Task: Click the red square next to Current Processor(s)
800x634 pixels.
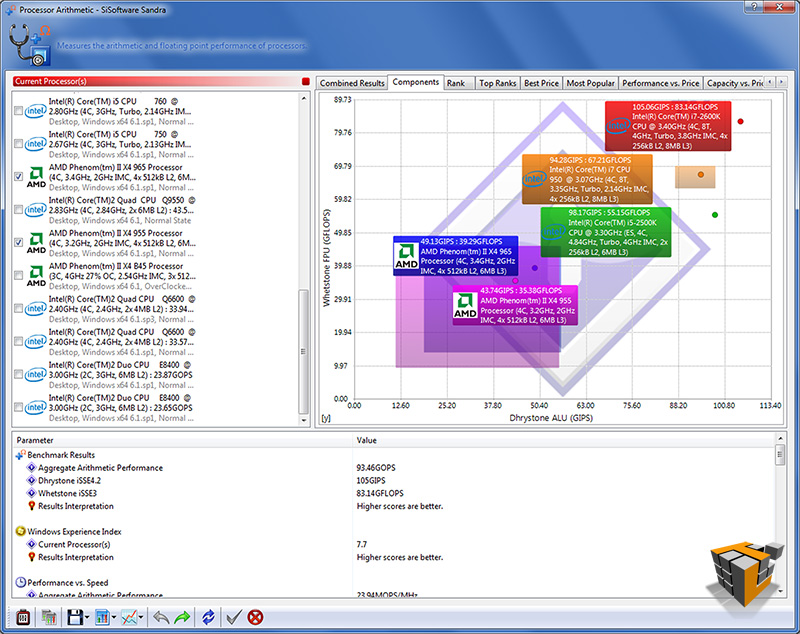Action: coord(306,82)
